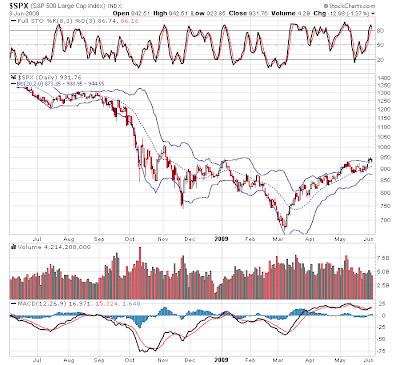Click the Volume 4,214,200,000 legend
The image size is (400, 365).
point(54,247)
